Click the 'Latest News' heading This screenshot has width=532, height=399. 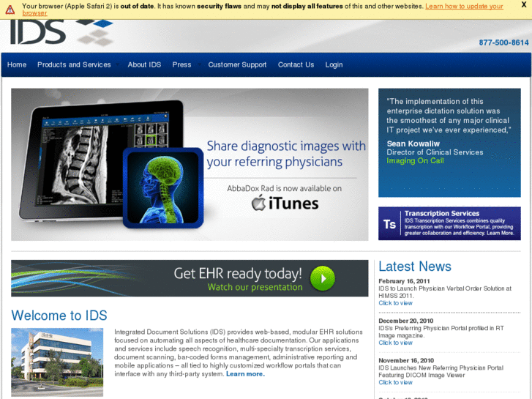(x=415, y=266)
